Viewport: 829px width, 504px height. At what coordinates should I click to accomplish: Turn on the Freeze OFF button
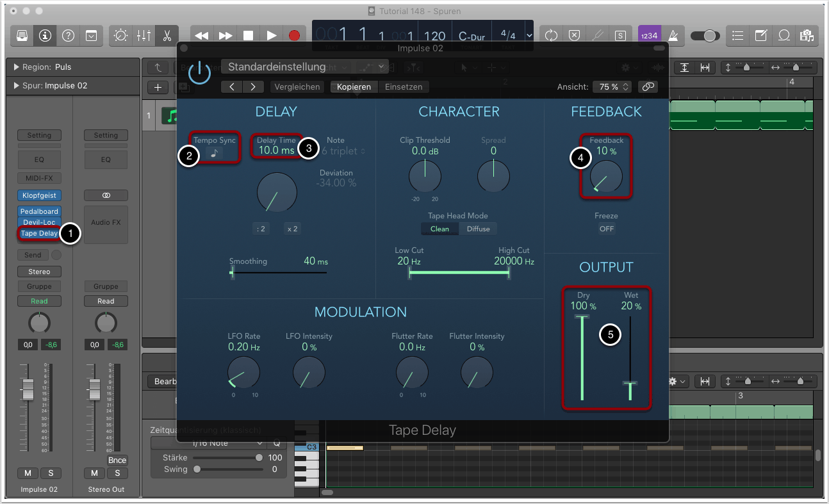pos(606,229)
